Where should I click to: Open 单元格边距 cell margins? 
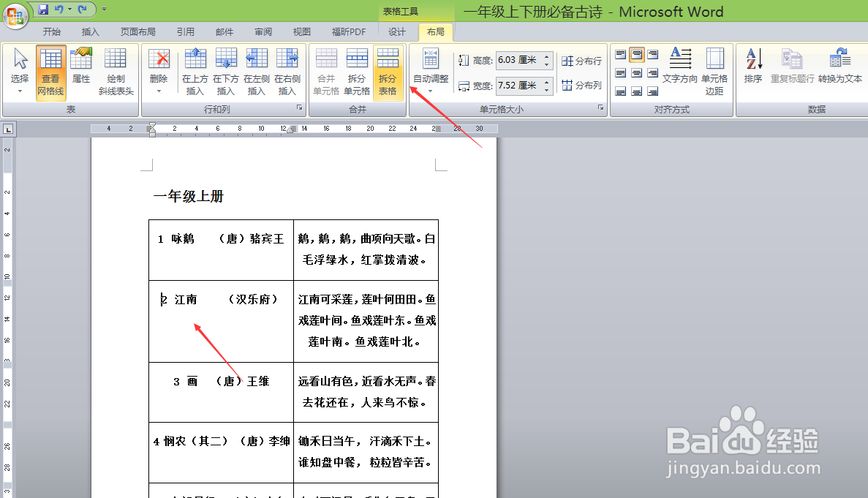pyautogui.click(x=714, y=72)
